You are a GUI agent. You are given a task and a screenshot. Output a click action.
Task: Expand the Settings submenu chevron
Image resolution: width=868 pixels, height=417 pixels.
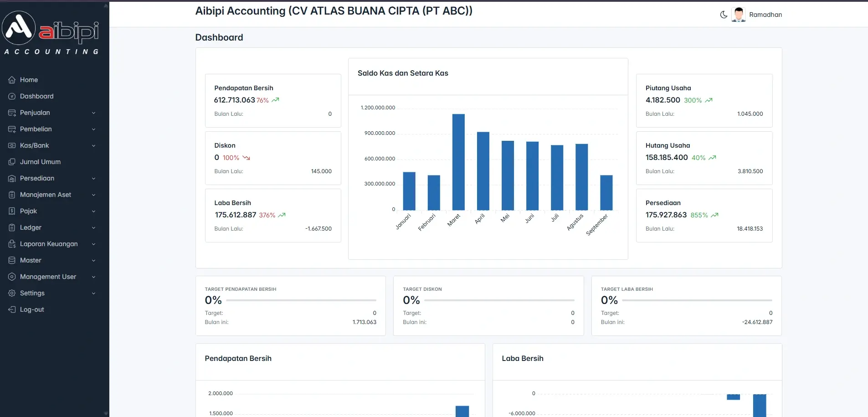coord(93,293)
